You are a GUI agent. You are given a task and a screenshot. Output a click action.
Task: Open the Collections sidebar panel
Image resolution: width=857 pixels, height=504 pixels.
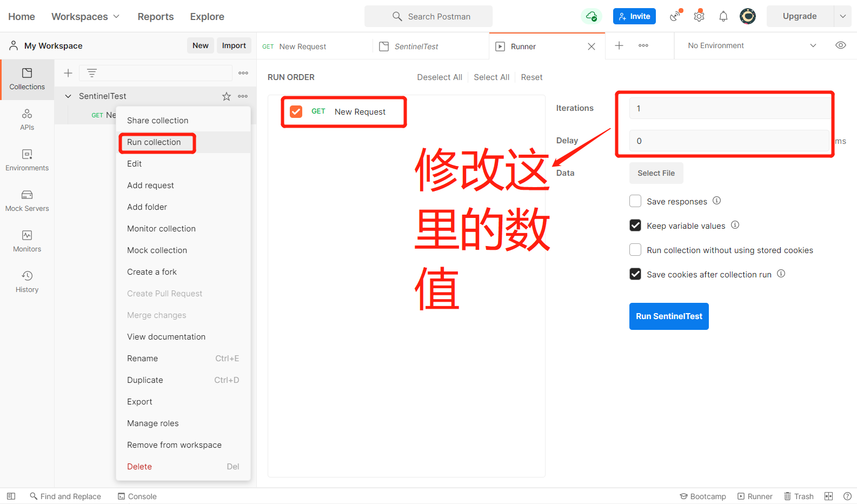pos(27,79)
